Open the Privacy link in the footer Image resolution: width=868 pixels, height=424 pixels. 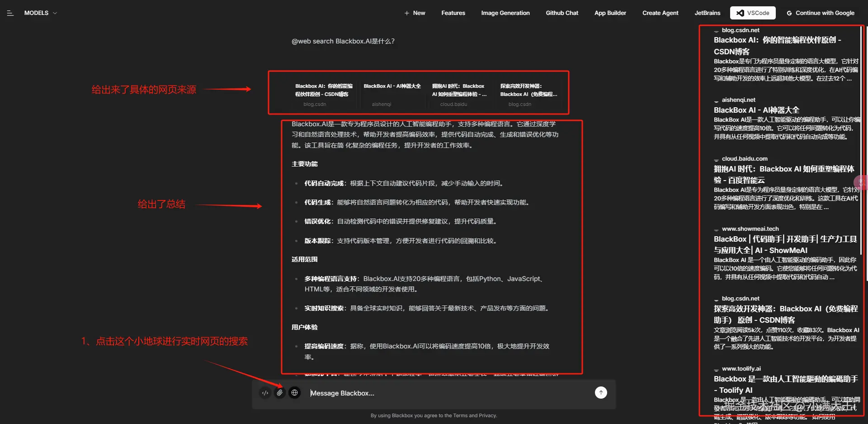(x=487, y=415)
